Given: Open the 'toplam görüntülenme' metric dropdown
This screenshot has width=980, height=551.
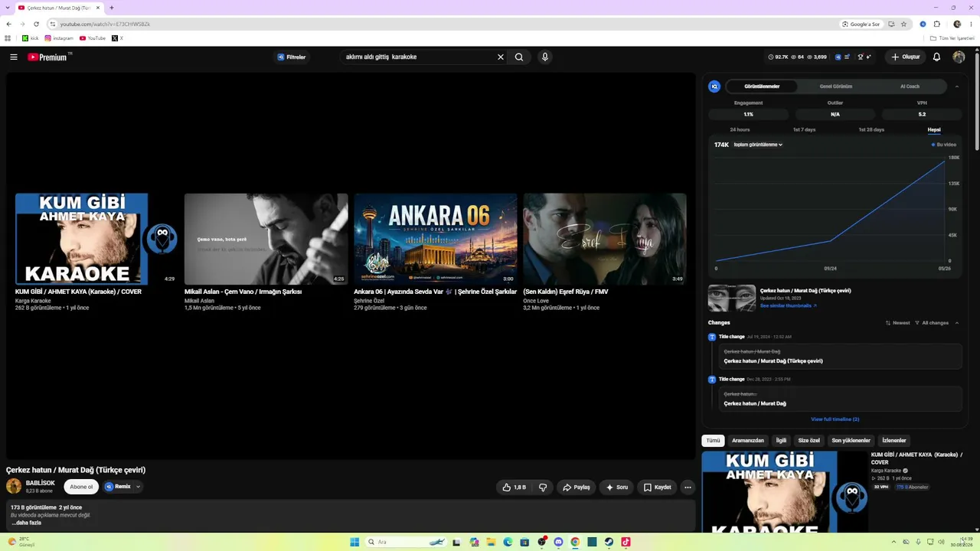Looking at the screenshot, I should (758, 145).
